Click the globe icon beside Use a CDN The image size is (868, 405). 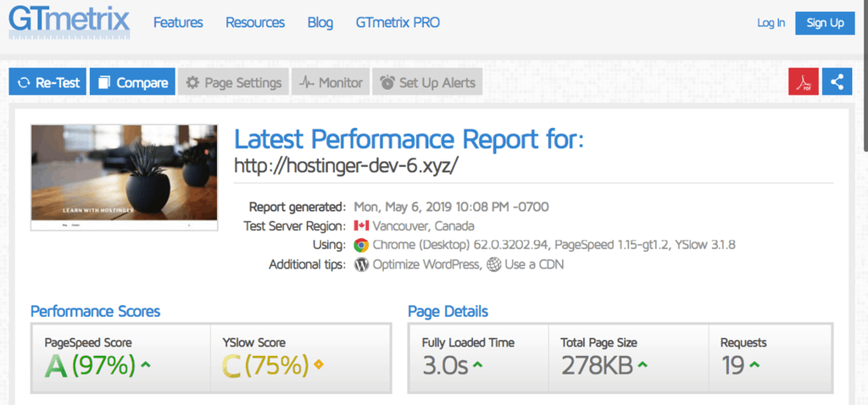click(x=493, y=264)
